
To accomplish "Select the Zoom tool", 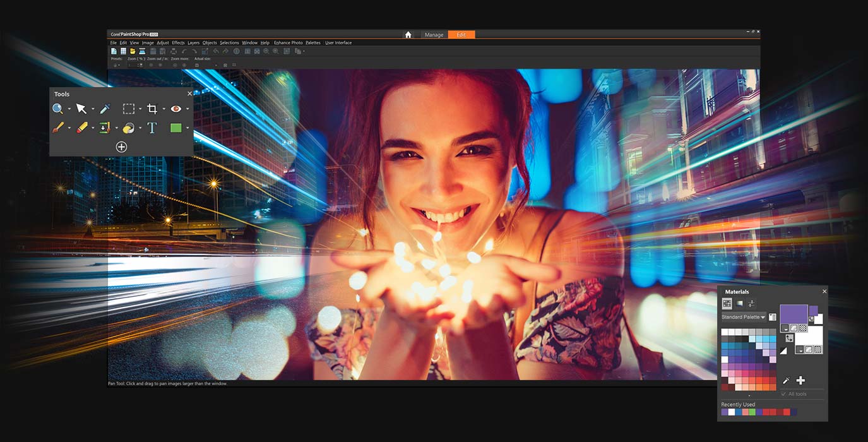I will (x=57, y=109).
